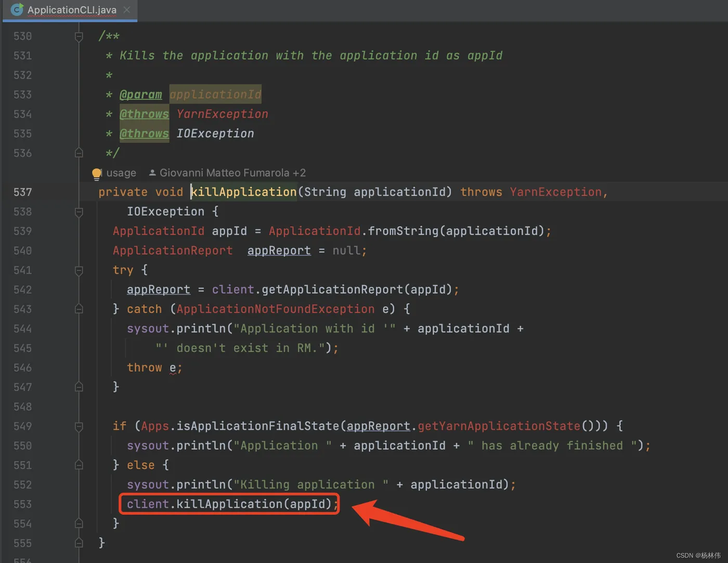Click the lightbulb intention icon beside usage
Image resolution: width=728 pixels, height=563 pixels.
coord(97,174)
